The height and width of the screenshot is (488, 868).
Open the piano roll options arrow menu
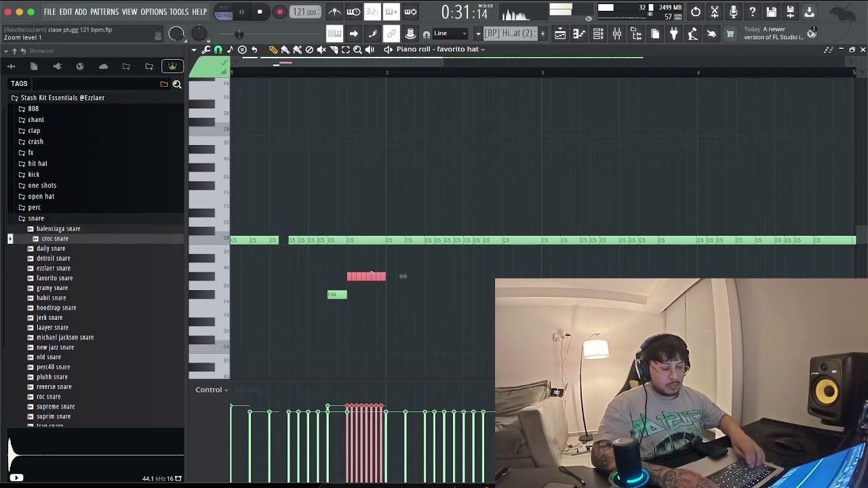[x=194, y=49]
